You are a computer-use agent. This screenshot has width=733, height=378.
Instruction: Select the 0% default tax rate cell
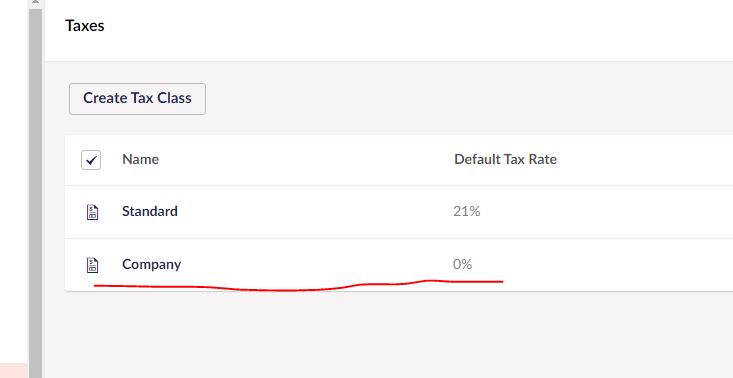[462, 264]
